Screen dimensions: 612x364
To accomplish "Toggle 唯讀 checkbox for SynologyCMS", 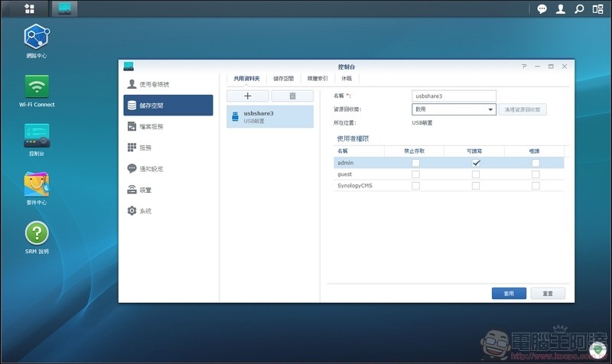I will point(535,186).
